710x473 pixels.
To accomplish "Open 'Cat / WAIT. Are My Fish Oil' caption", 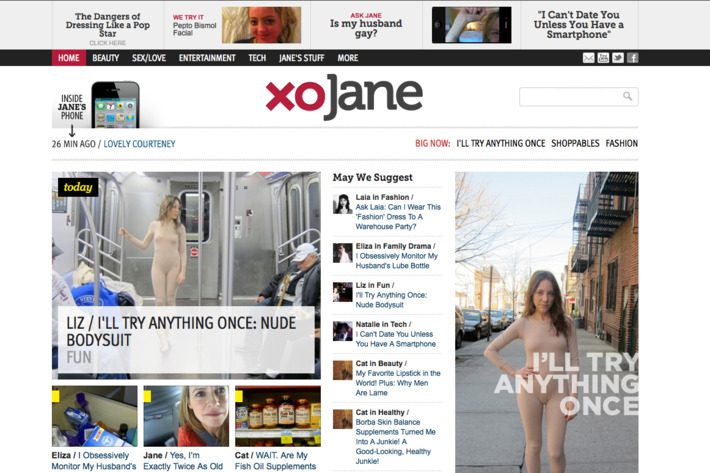I will coord(275,461).
